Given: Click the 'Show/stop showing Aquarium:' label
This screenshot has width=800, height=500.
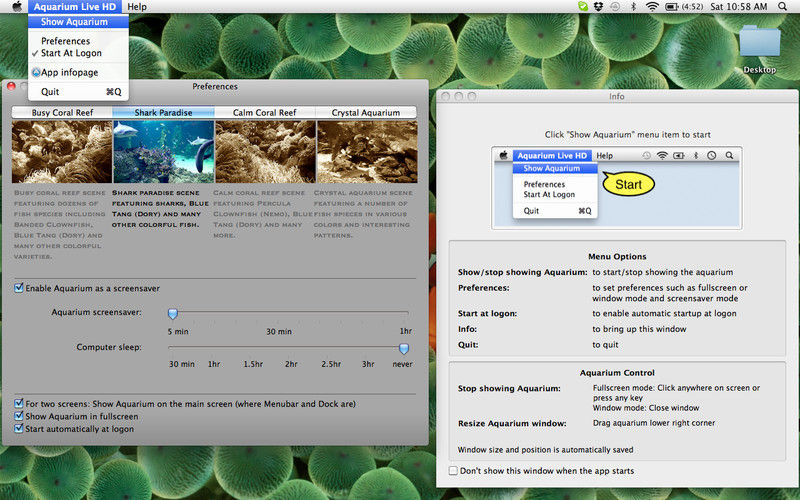Looking at the screenshot, I should (522, 272).
